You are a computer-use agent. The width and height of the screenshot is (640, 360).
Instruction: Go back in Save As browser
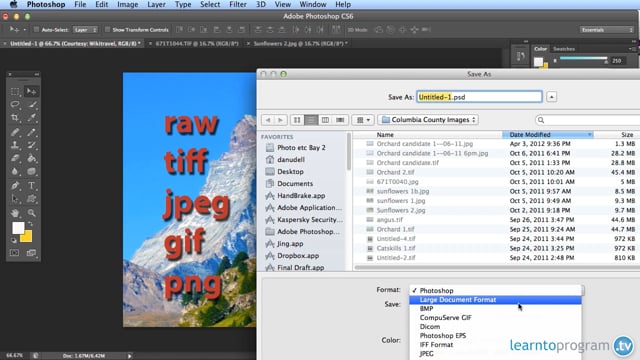point(268,120)
